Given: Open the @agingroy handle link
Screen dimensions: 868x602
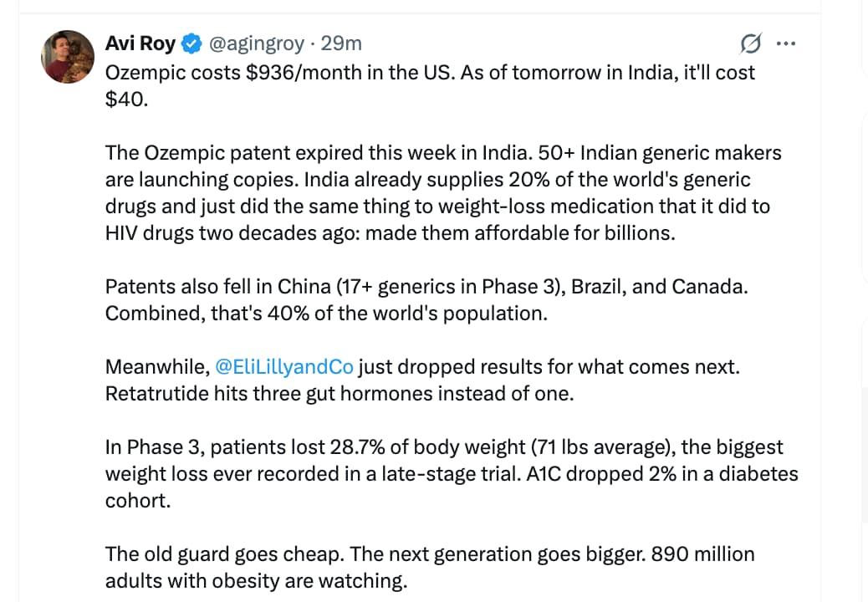Looking at the screenshot, I should [256, 43].
